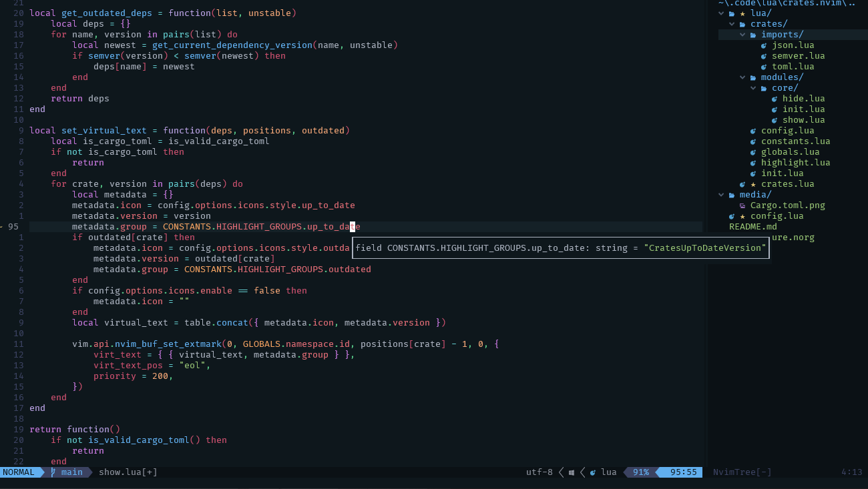The height and width of the screenshot is (489, 868).
Task: Select the modules/ folder name
Action: click(x=783, y=77)
